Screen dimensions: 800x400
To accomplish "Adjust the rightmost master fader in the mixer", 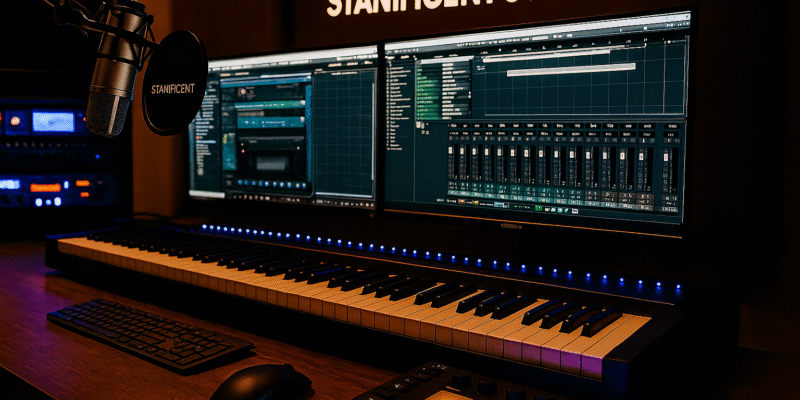I will click(x=666, y=157).
